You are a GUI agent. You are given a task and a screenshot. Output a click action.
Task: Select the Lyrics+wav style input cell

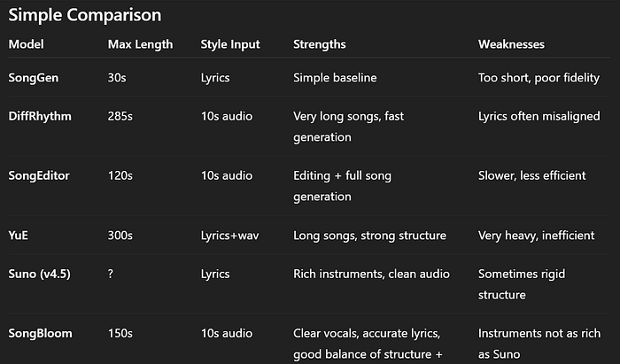[x=229, y=236]
